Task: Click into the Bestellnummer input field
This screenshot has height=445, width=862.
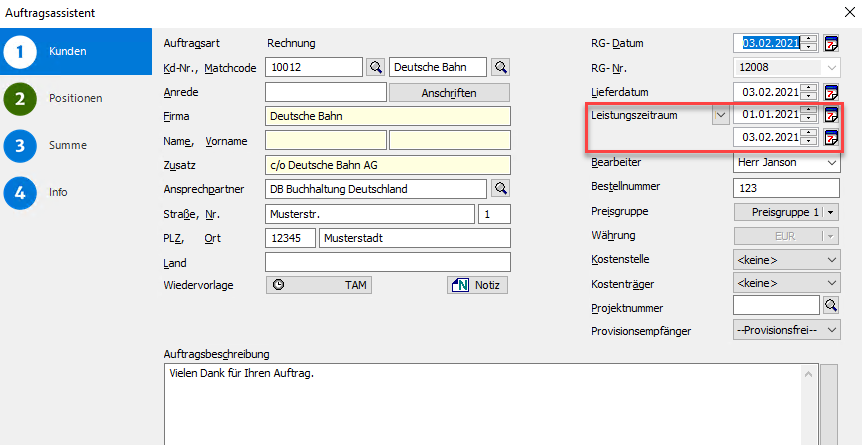Action: pos(785,187)
